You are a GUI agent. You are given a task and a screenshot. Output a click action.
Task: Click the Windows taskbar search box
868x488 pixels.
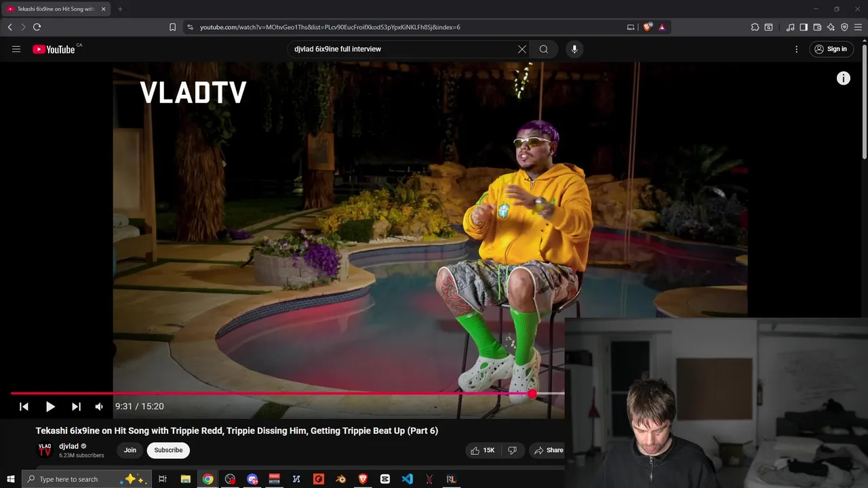tap(86, 479)
